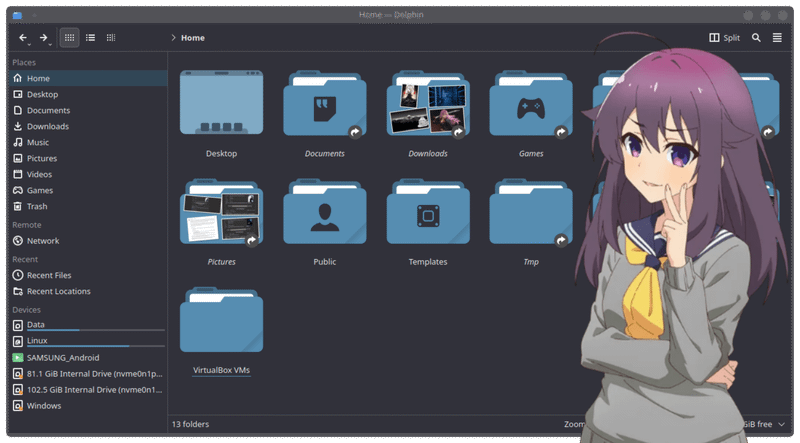The image size is (800, 443).
Task: Go forward in navigation history
Action: pos(43,38)
